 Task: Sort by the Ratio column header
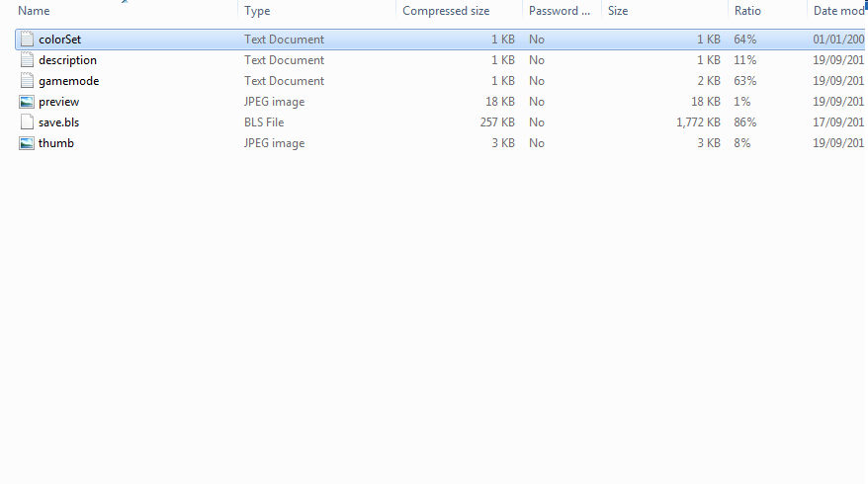click(746, 11)
